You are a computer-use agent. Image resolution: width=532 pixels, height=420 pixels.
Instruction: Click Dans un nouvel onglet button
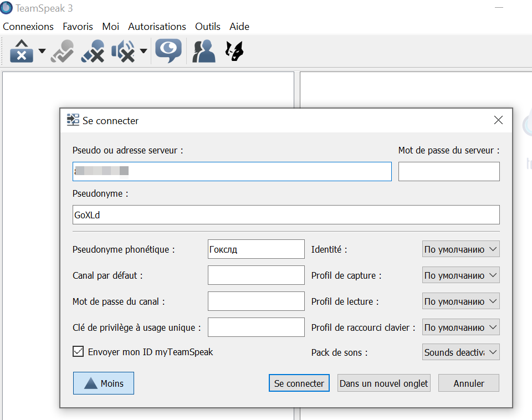[384, 383]
